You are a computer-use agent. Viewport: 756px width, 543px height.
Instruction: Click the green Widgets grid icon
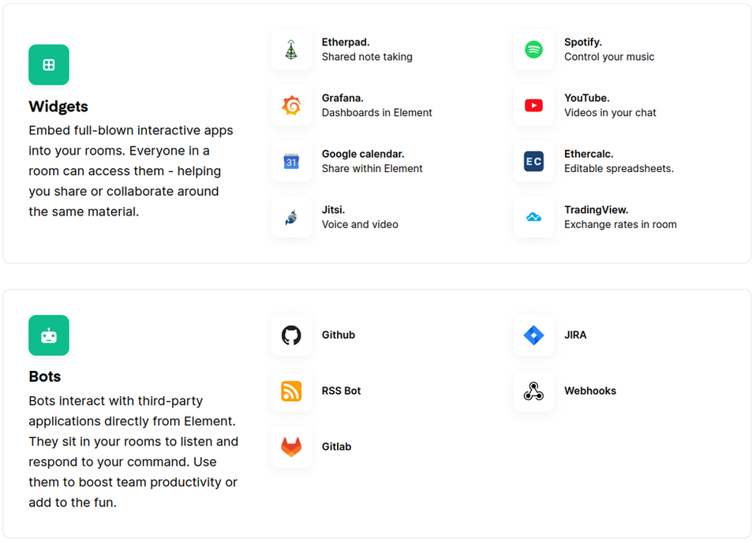coord(49,65)
